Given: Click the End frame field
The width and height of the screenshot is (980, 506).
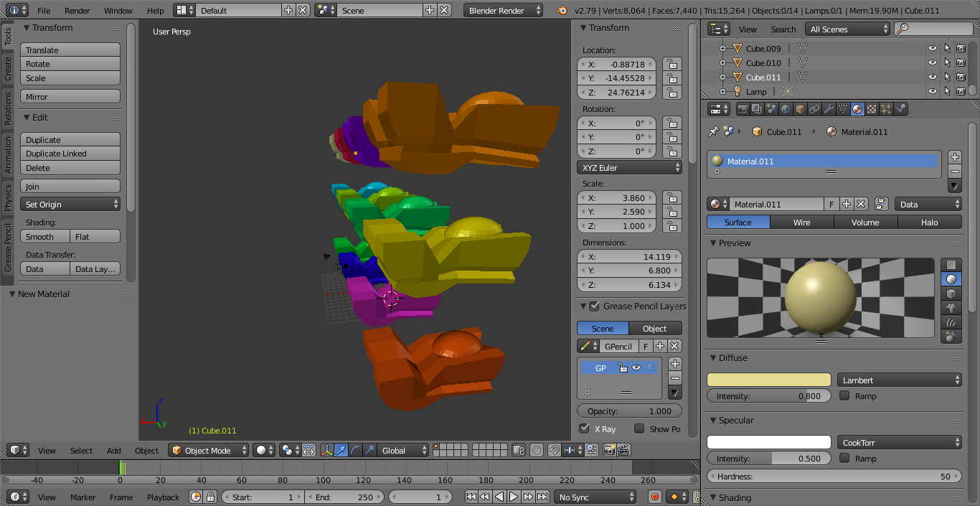Looking at the screenshot, I should coord(344,497).
